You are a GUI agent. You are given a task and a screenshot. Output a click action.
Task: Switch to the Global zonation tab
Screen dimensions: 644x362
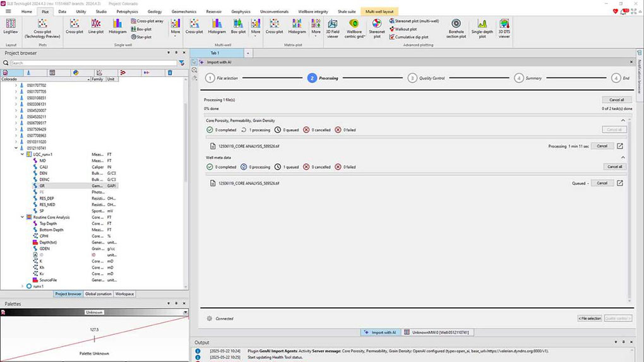98,294
